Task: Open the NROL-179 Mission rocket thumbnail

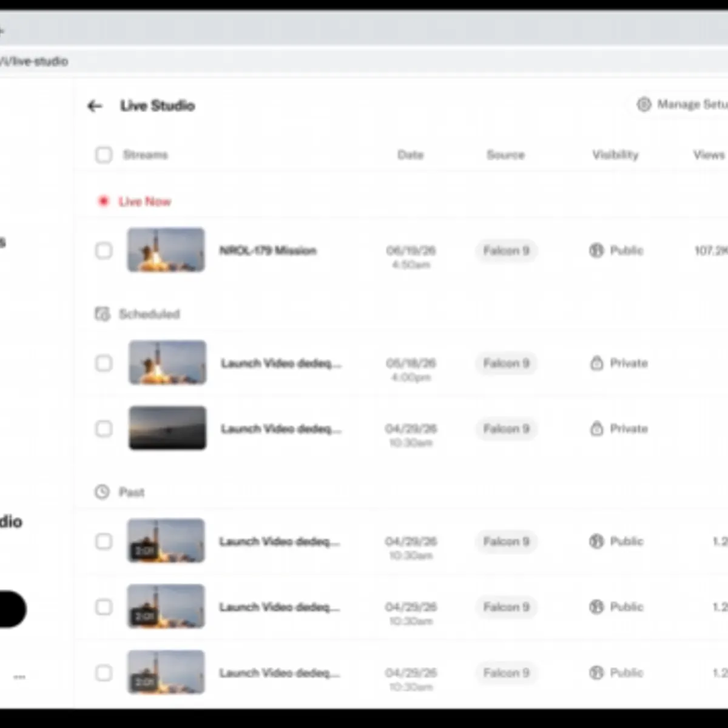Action: pyautogui.click(x=166, y=250)
